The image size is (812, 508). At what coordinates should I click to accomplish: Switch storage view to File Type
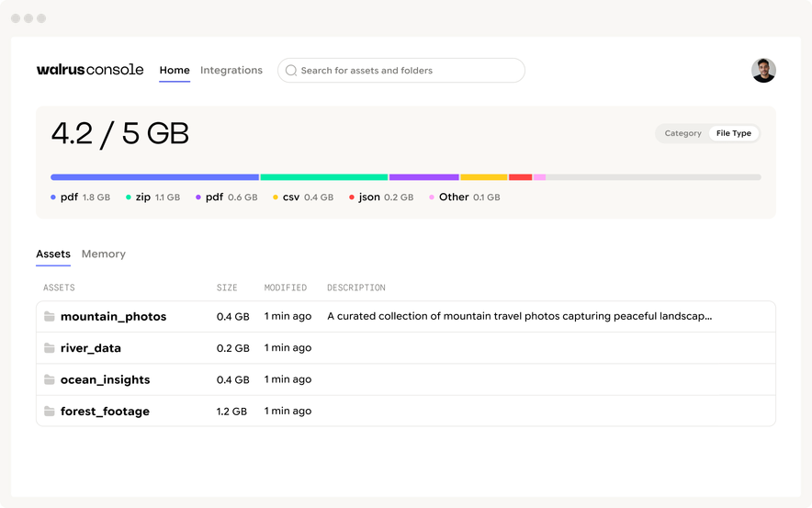(x=733, y=133)
